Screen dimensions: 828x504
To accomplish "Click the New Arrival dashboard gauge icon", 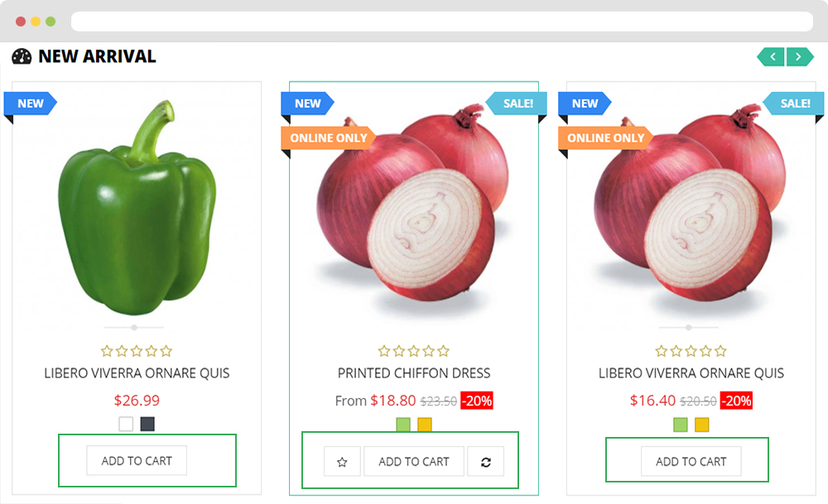I will tap(22, 56).
